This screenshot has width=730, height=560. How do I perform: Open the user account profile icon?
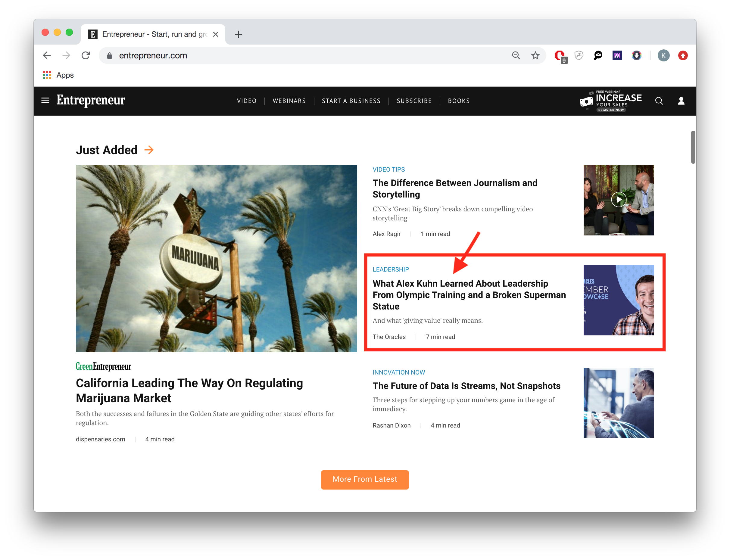(x=681, y=101)
